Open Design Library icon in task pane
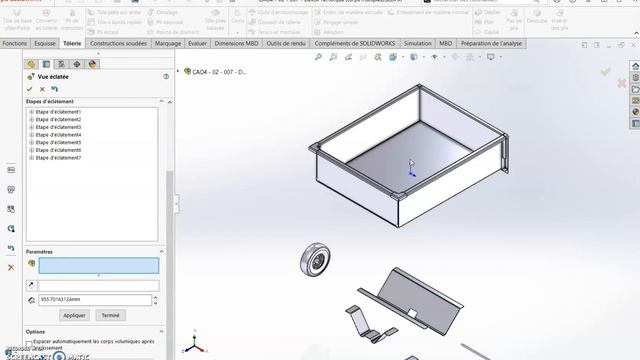The image size is (640, 360). point(635,78)
